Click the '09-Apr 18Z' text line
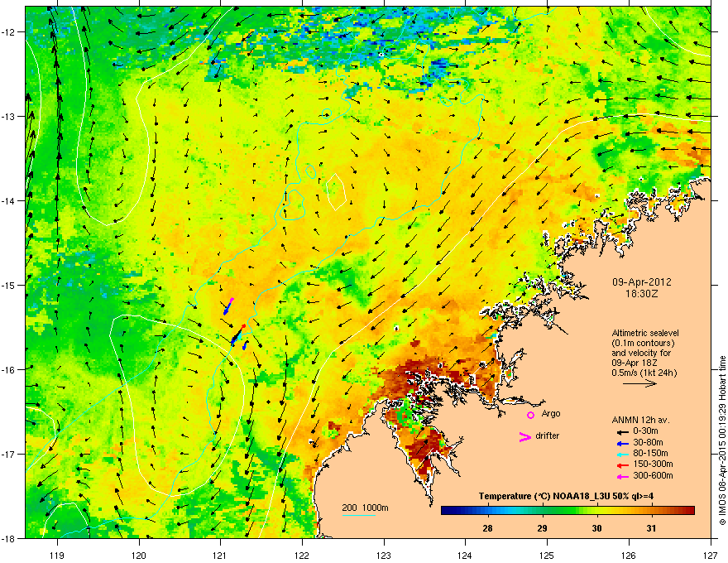728x563 pixels. click(x=635, y=363)
